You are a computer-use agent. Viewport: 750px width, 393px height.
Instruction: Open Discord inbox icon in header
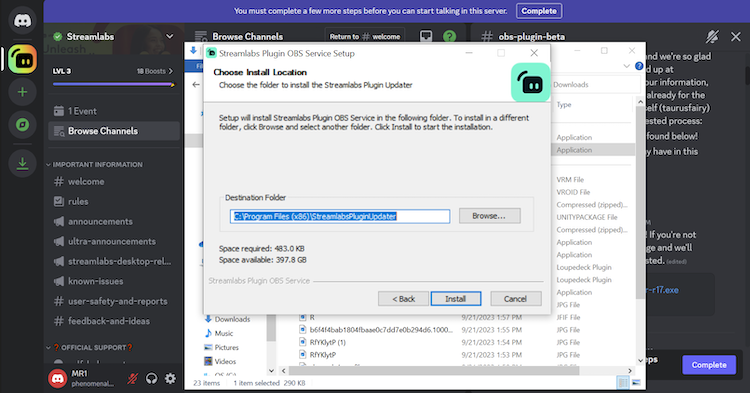[x=426, y=36]
